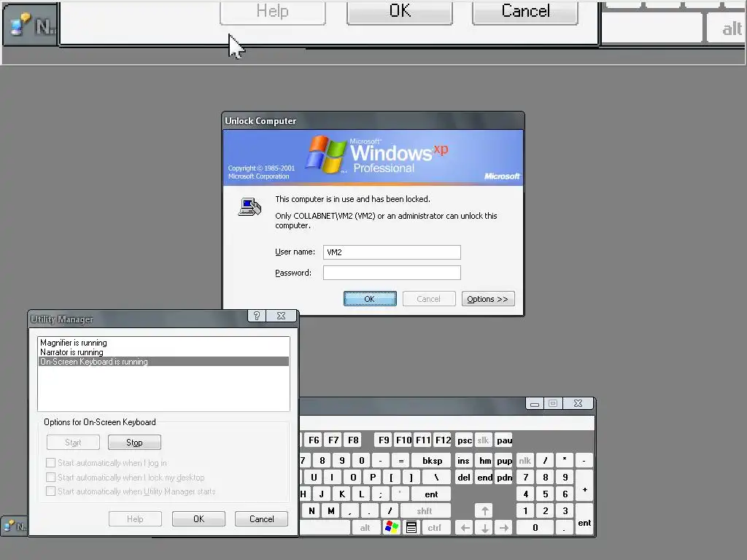Viewport: 747px width, 560px height.
Task: Click the slk (scroll lock) key
Action: (483, 440)
